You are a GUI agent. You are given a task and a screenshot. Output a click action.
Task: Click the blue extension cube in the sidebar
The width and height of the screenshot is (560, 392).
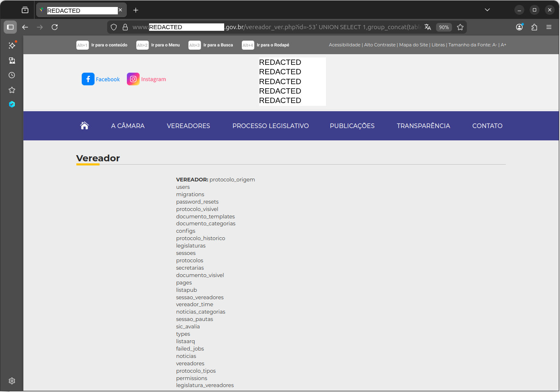[x=12, y=104]
